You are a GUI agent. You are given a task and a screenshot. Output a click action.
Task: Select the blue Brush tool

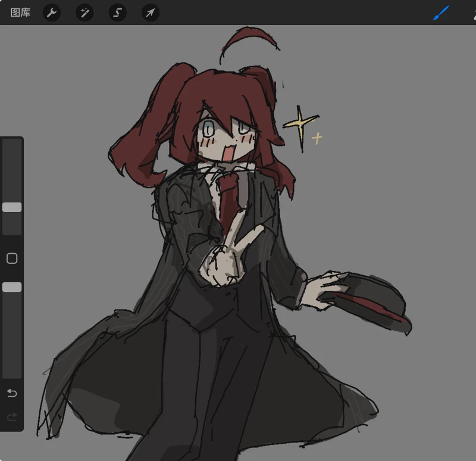[441, 13]
